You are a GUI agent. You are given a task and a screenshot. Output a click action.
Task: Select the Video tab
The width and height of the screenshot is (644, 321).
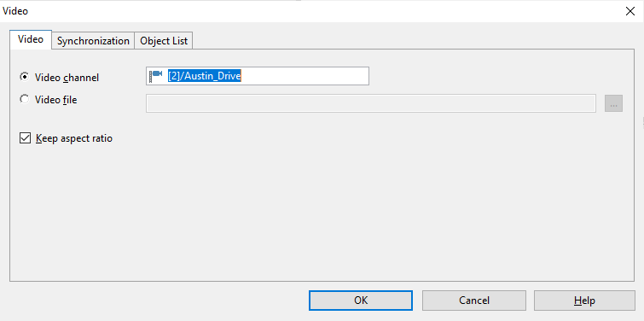[x=31, y=39]
